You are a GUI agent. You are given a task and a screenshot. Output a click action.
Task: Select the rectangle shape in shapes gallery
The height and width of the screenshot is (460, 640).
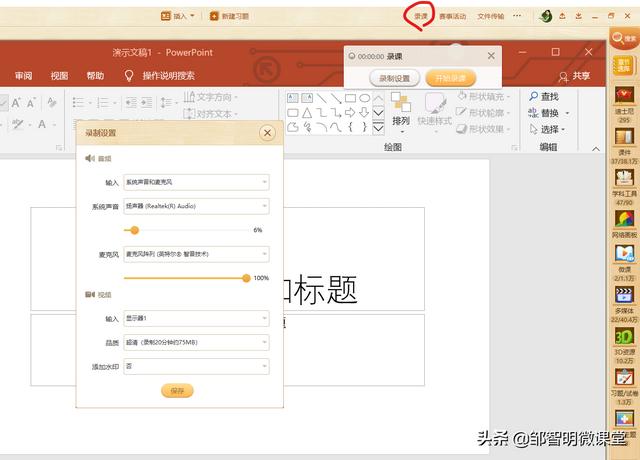click(350, 98)
